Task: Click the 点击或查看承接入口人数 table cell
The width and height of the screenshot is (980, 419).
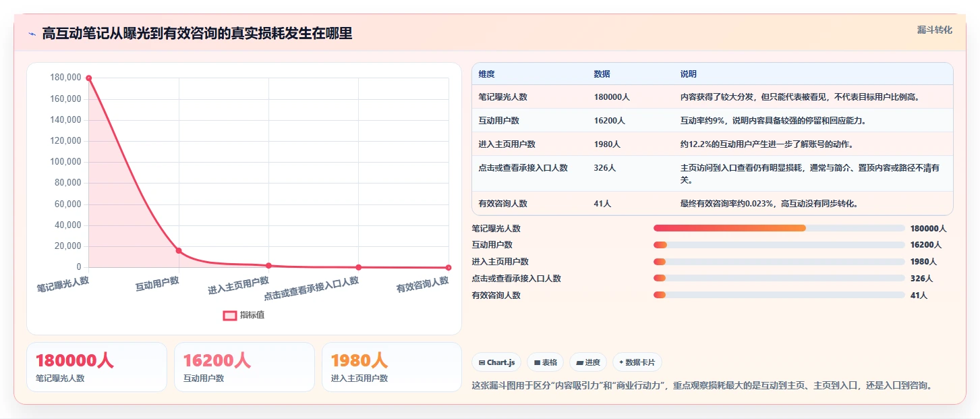Action: [x=523, y=168]
